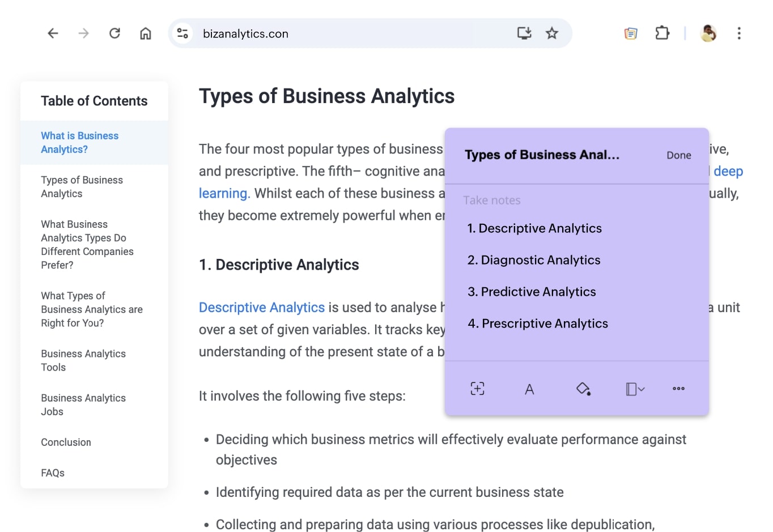Click the browser back arrow
The width and height of the screenshot is (773, 532).
point(53,33)
